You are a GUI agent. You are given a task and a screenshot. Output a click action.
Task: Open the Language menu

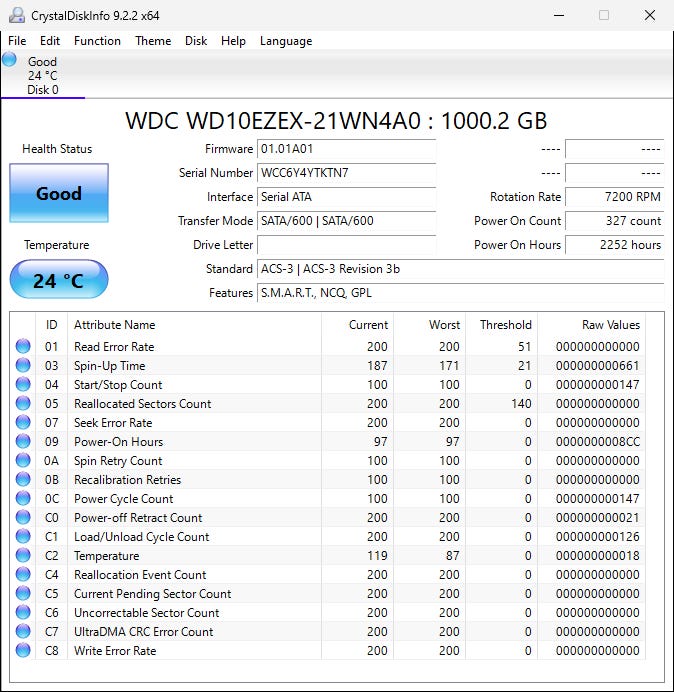(286, 41)
